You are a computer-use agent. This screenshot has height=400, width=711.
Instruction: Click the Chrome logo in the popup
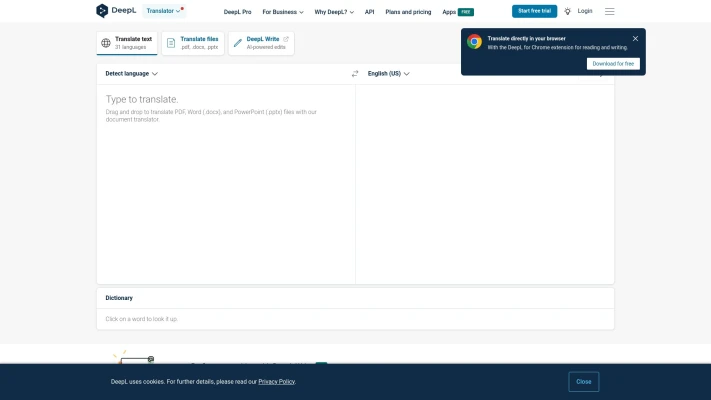pos(474,42)
